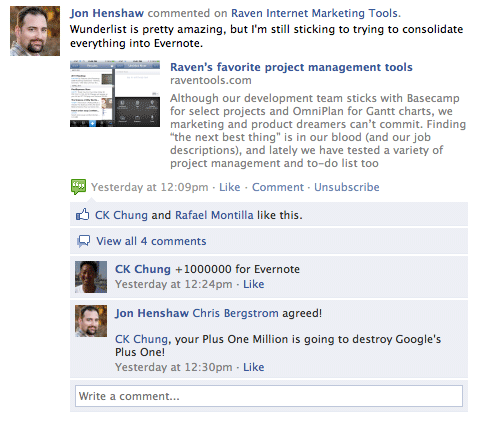The width and height of the screenshot is (482, 421).
Task: Expand View all 4 comments
Action: tap(151, 241)
